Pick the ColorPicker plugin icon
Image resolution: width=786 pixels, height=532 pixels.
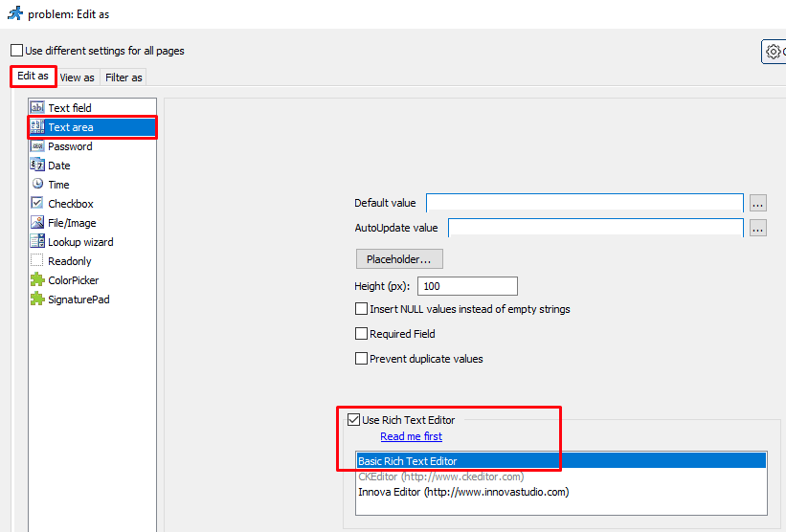pos(37,280)
